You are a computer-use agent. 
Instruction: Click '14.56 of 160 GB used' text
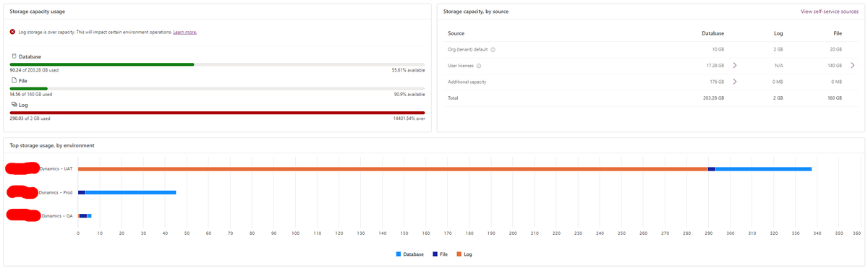31,94
